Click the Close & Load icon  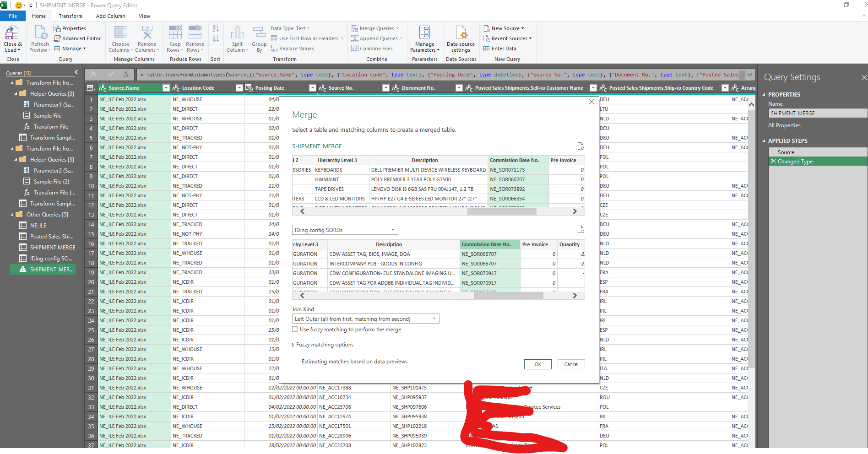[x=11, y=33]
